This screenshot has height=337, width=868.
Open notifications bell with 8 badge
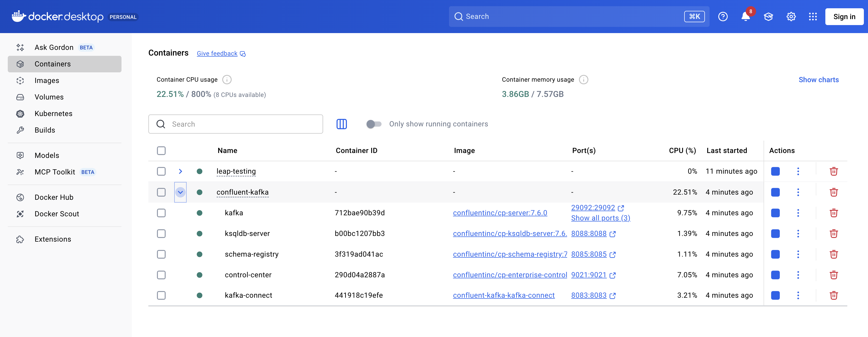click(746, 17)
